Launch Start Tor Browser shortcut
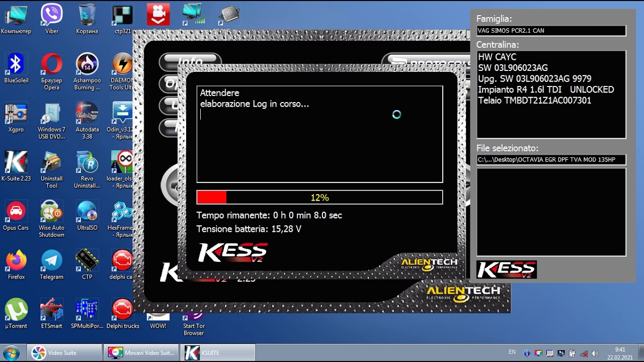644x362 pixels. [194, 325]
